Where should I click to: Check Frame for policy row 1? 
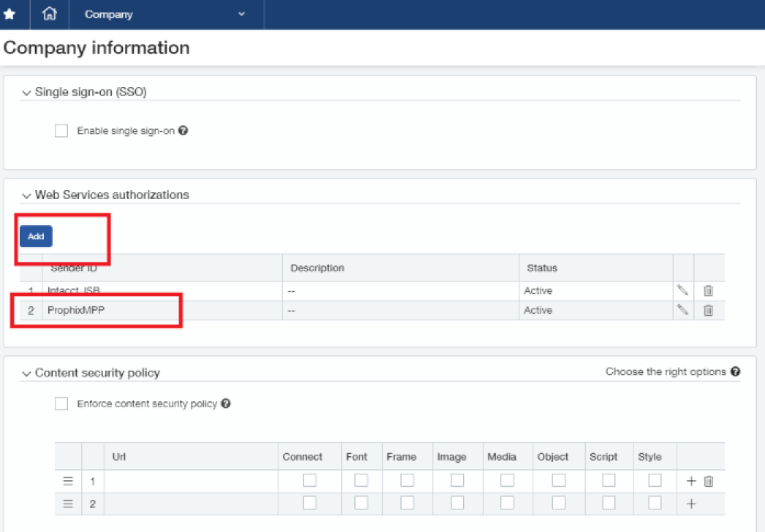click(x=407, y=480)
